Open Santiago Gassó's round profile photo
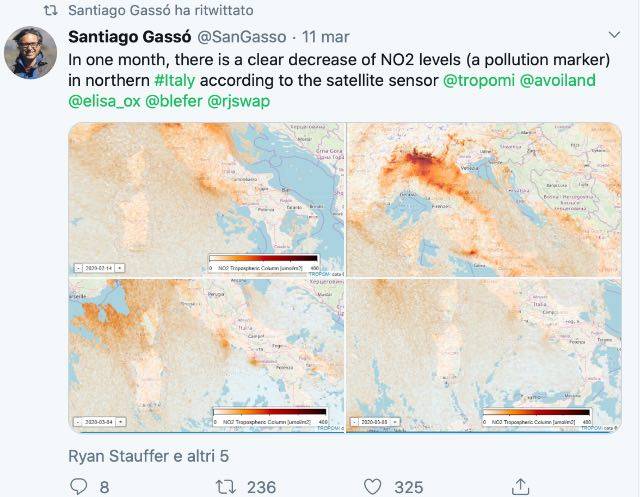 (x=31, y=52)
